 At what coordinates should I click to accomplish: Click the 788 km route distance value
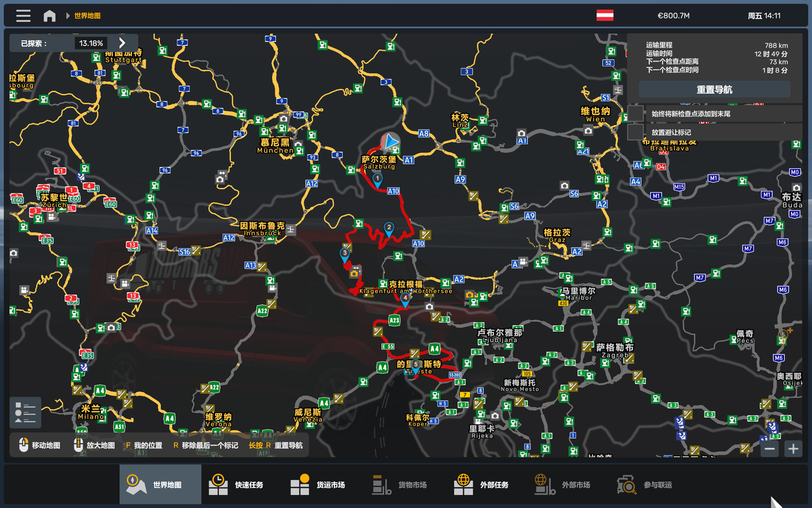tap(776, 45)
